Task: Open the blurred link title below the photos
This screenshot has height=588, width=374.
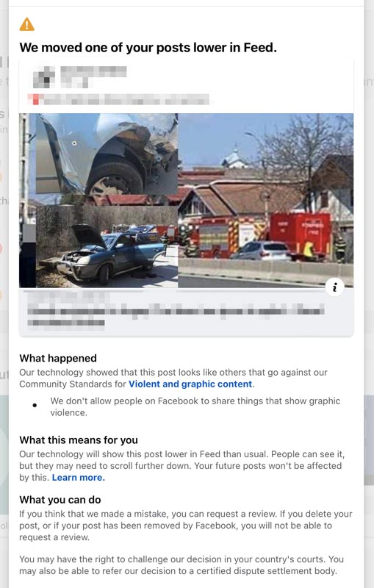Action: click(176, 311)
